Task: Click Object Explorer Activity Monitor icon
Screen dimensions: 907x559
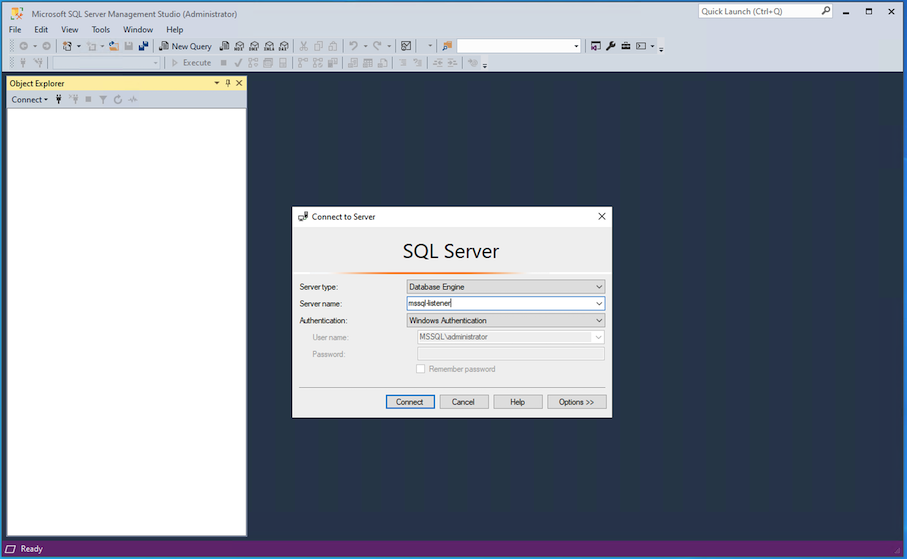Action: coord(133,100)
